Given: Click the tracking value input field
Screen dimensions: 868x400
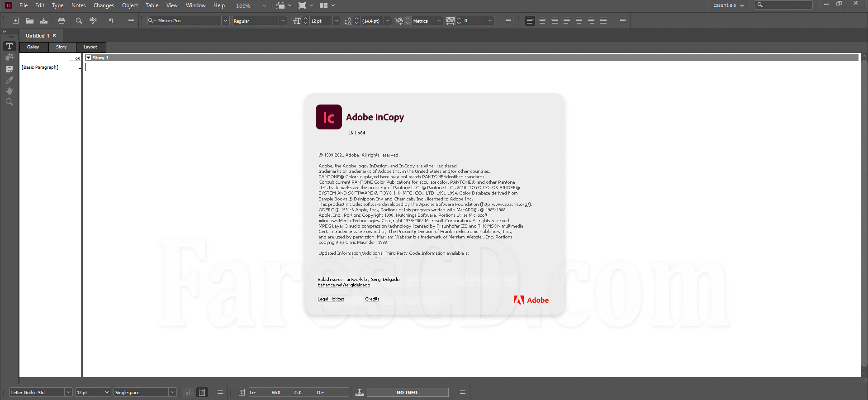Looking at the screenshot, I should pyautogui.click(x=474, y=21).
